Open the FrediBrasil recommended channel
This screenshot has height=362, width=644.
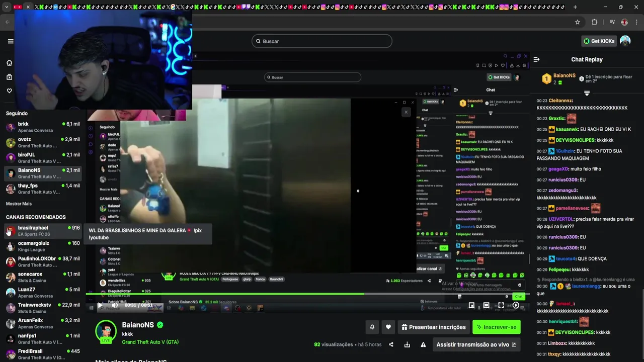click(43, 354)
